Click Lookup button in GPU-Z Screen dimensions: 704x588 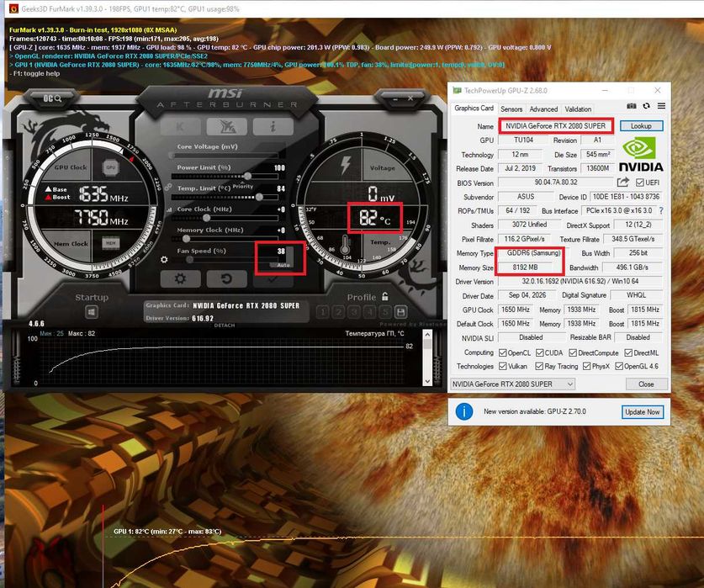click(x=641, y=126)
